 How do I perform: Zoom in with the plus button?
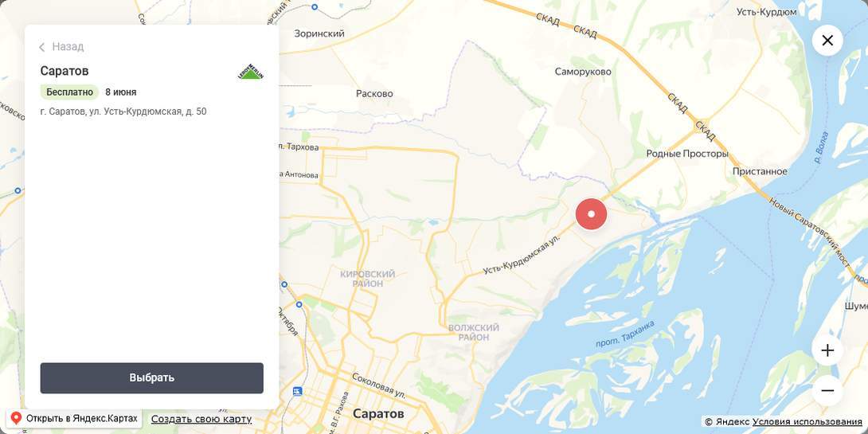tap(827, 350)
